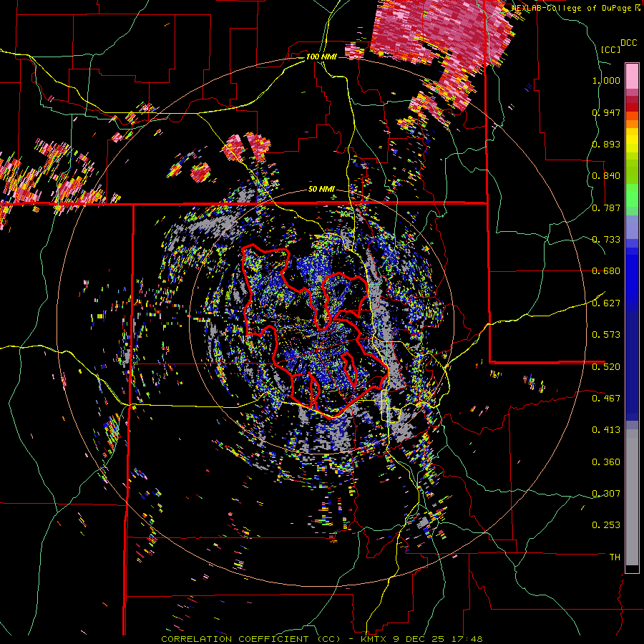Click the 0.413 legend value
This screenshot has width=644, height=644.
tap(606, 430)
